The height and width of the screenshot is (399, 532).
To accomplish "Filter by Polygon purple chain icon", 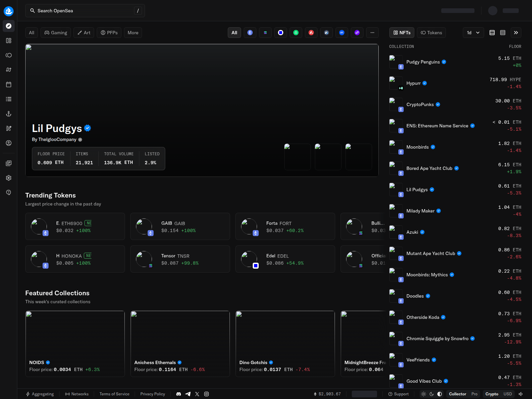I will (357, 33).
